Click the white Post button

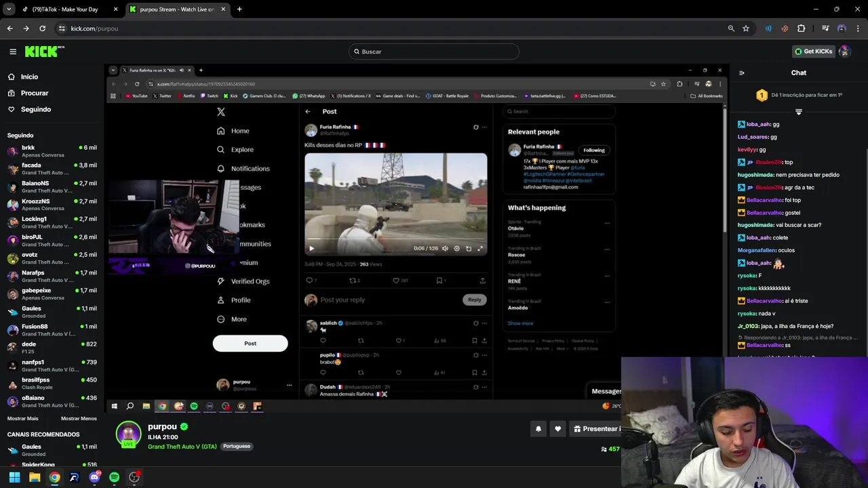[250, 344]
